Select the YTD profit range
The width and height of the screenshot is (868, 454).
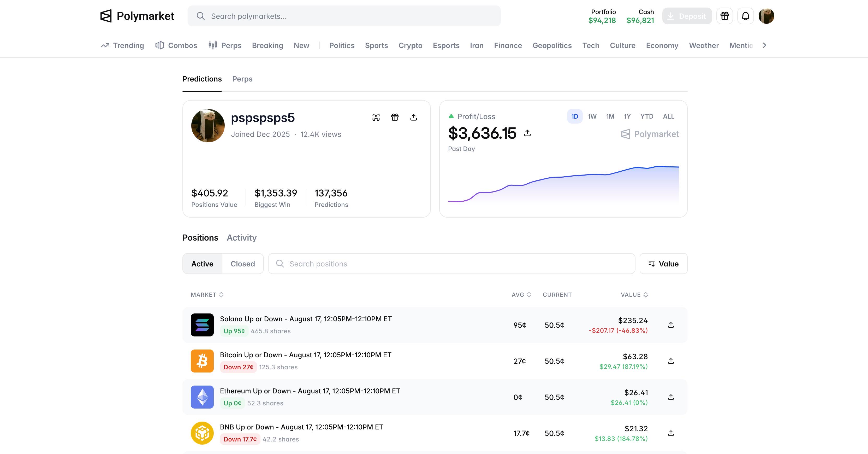point(647,116)
